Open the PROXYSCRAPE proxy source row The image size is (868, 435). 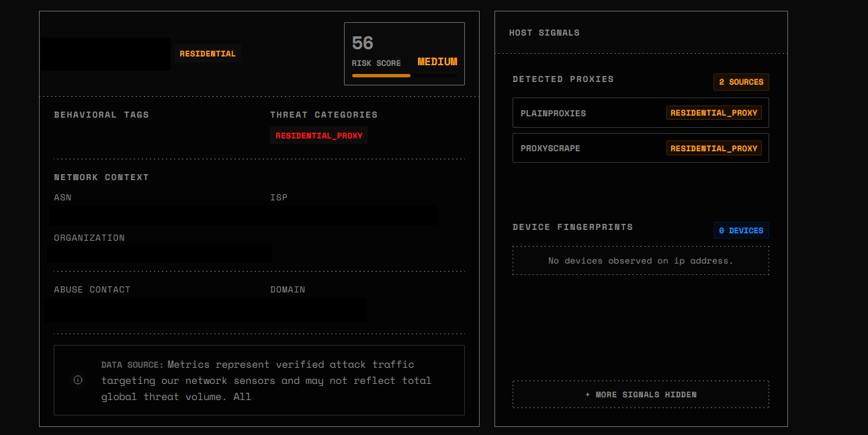(x=640, y=148)
